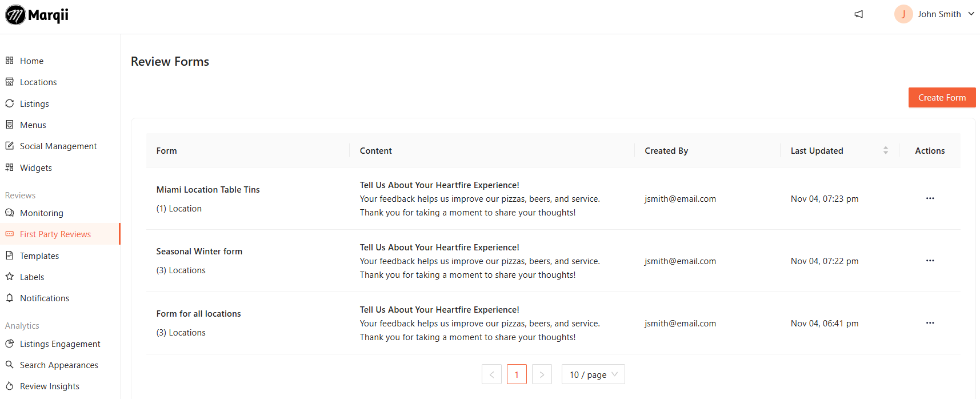Navigate to Social Management

[58, 146]
